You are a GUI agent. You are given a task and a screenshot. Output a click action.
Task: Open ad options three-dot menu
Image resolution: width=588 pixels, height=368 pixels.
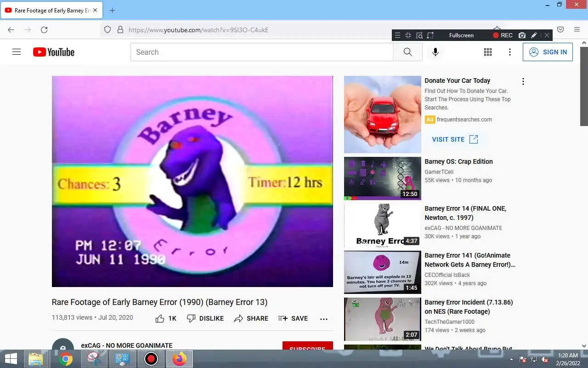523,81
